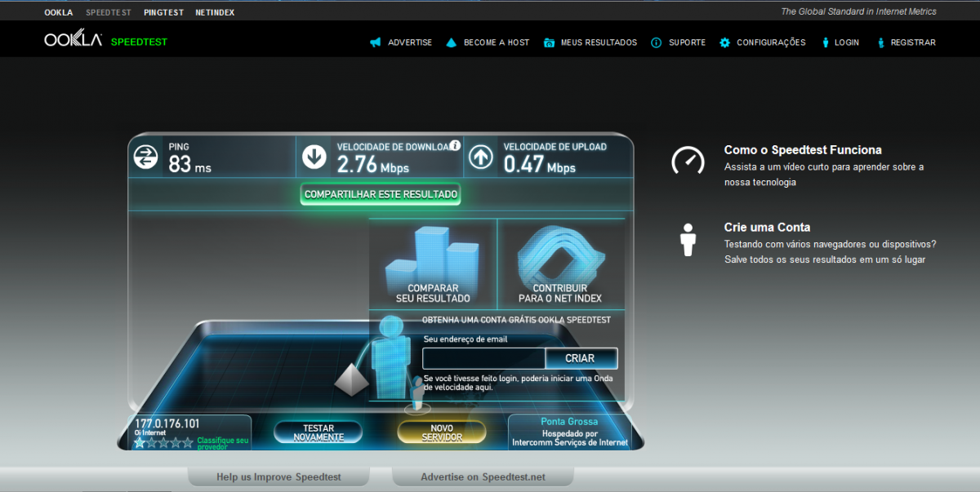Click the 0.47 Mbps upload value
This screenshot has height=492, width=980.
[x=539, y=165]
